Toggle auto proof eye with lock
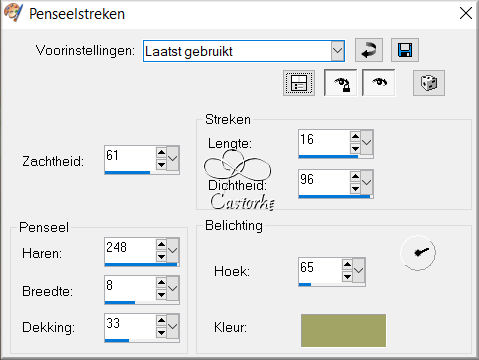Viewport: 479px width, 360px height. click(341, 83)
